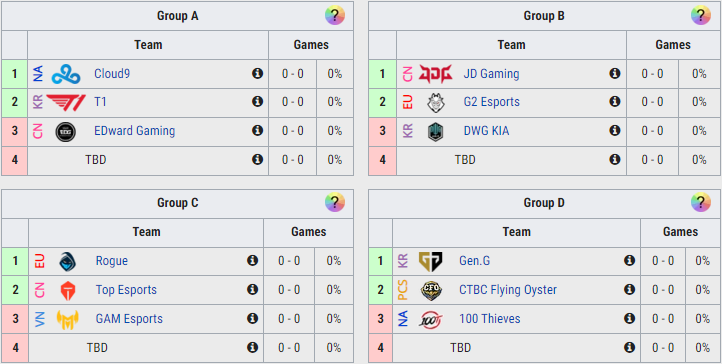Click the 100 Thieves logo
Screen dimensions: 722x364
431,319
